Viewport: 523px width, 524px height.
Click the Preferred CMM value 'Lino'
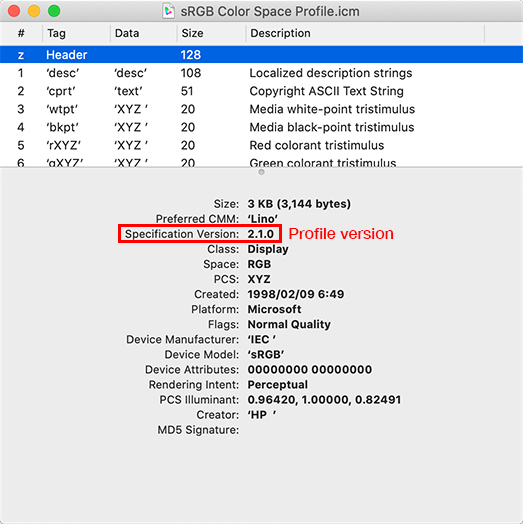pyautogui.click(x=262, y=219)
